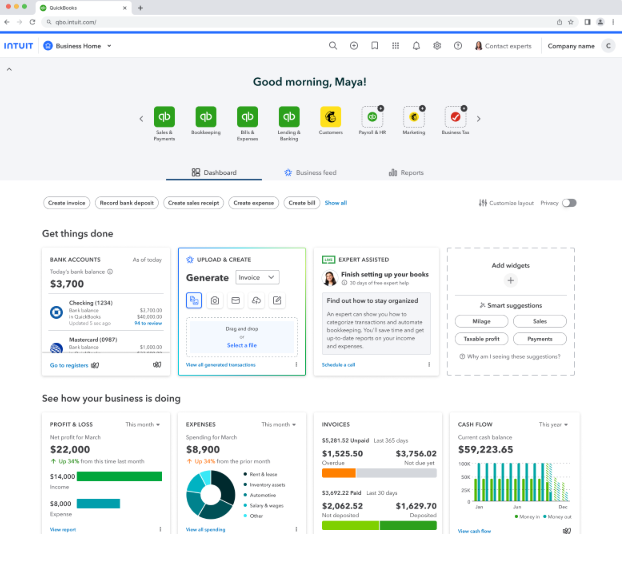Image resolution: width=627 pixels, height=567 pixels.
Task: Switch to the Reports tab
Action: 406,173
